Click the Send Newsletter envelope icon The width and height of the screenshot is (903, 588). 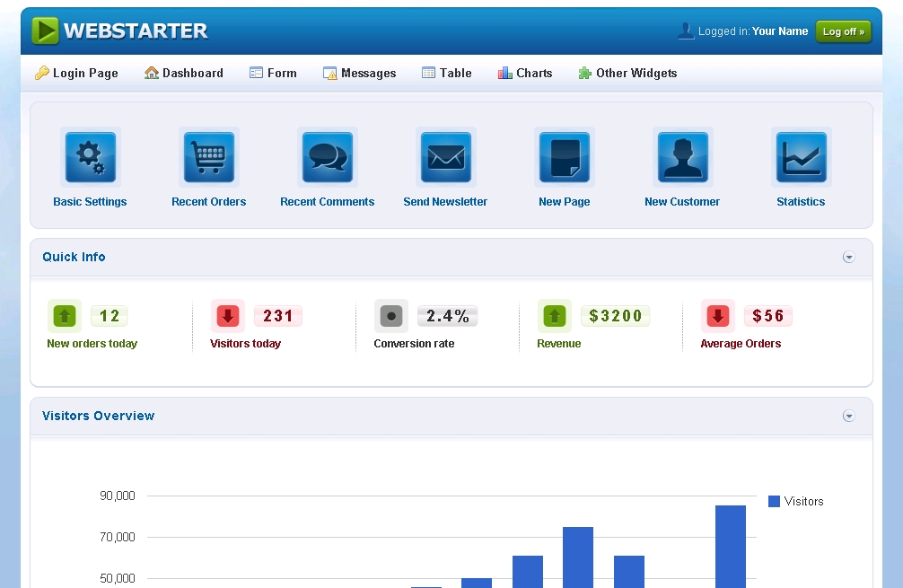pos(446,158)
